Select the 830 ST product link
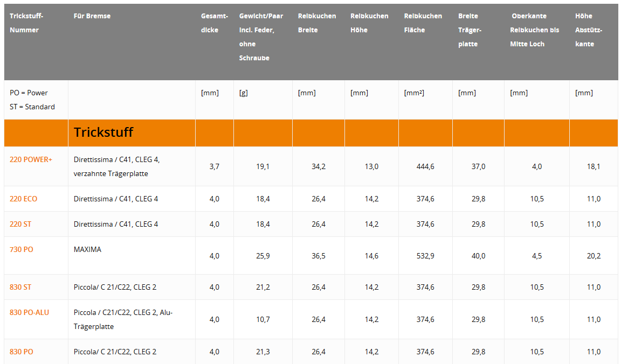The height and width of the screenshot is (364, 621). [x=20, y=287]
